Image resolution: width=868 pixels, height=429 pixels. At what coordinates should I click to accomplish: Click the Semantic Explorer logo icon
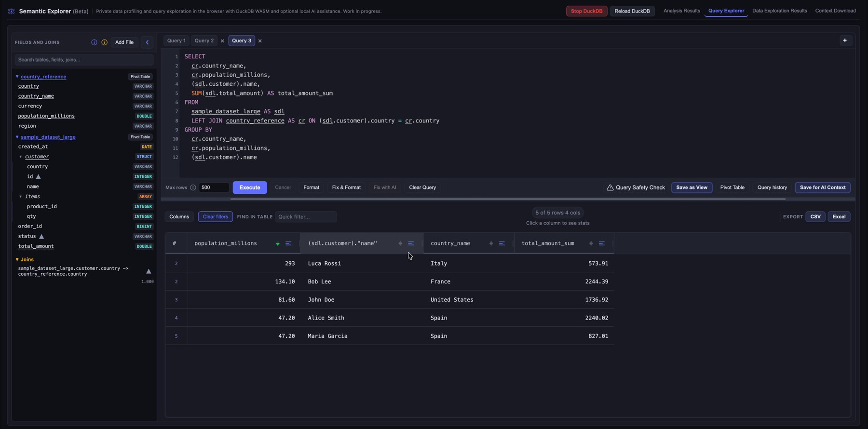12,11
